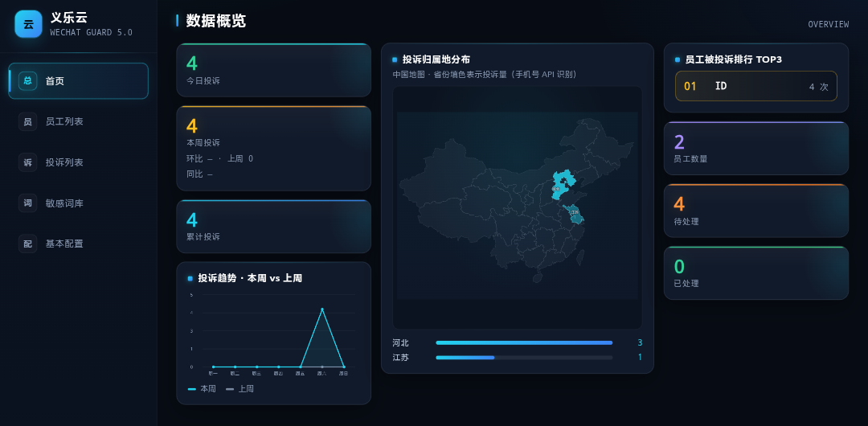Click the 江苏 count value 1

pyautogui.click(x=640, y=358)
